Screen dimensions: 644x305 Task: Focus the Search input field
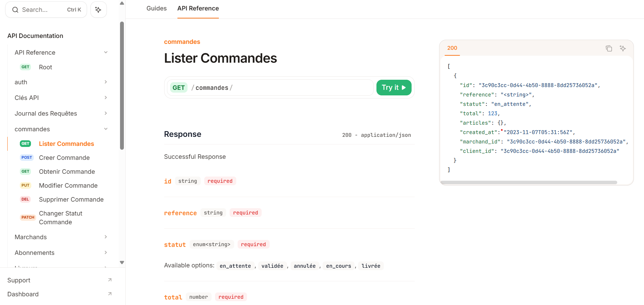pyautogui.click(x=46, y=10)
